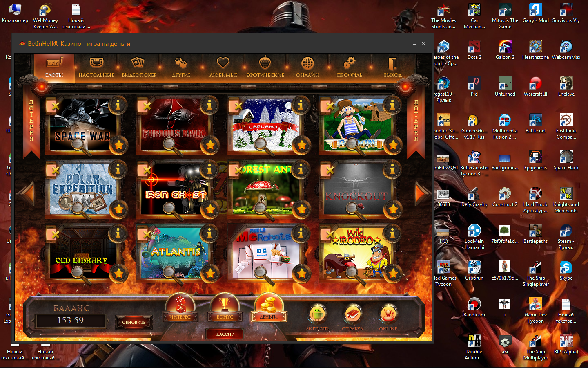Open the left Лотерея ribbon

pyautogui.click(x=31, y=123)
